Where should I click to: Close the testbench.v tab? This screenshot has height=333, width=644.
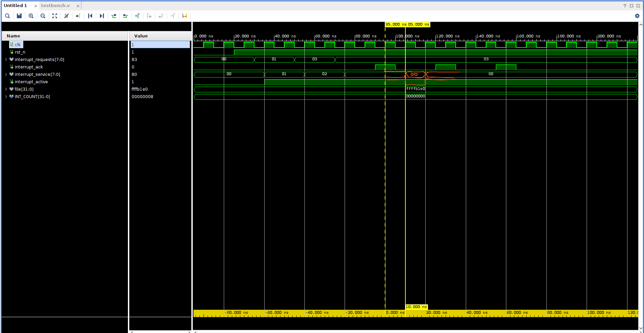[78, 6]
